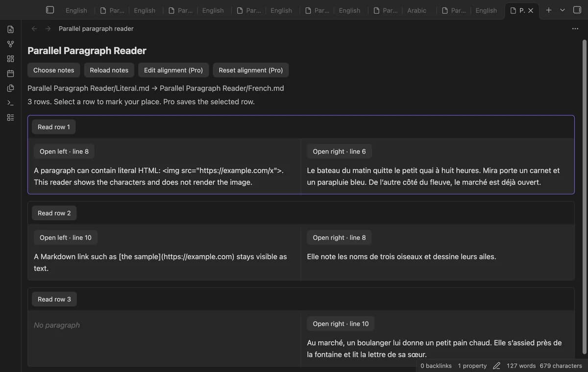Click the vertical scrollbar on the right

[x=584, y=196]
